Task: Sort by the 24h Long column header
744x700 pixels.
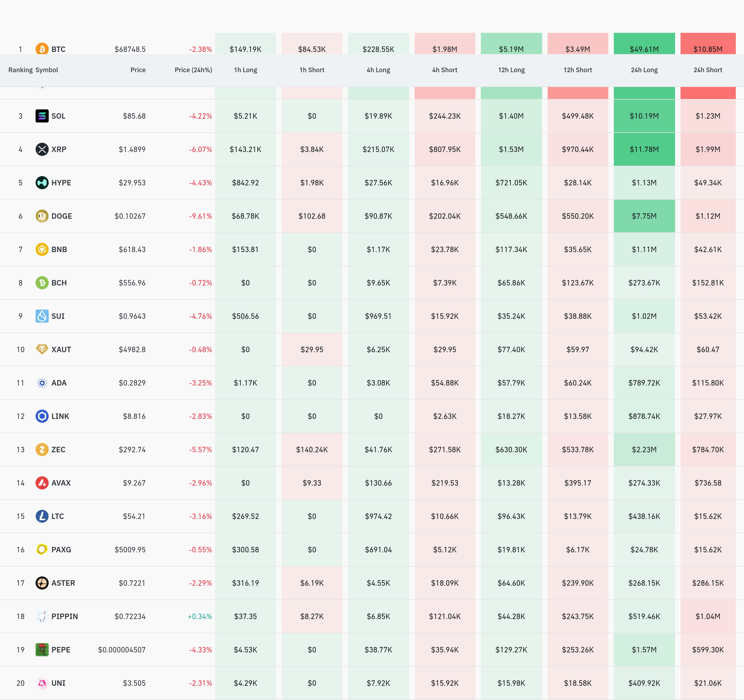Action: 644,70
